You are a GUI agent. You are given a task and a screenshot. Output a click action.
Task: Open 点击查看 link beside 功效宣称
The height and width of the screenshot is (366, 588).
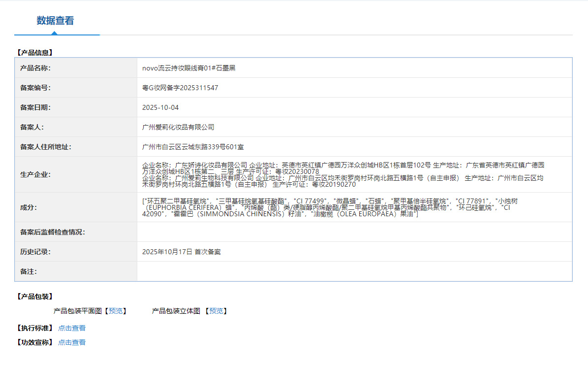pos(72,343)
